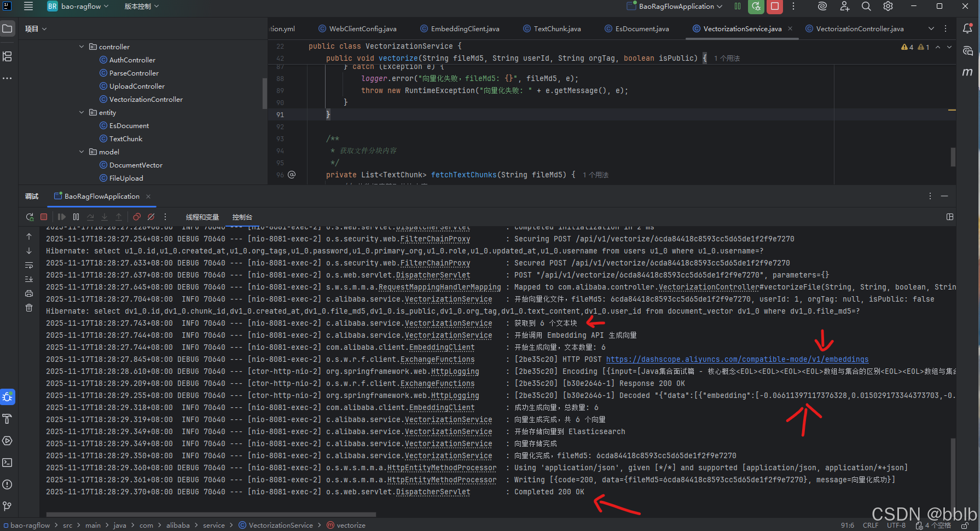
Task: Open the dashscope embeddings URL link
Action: 737,359
